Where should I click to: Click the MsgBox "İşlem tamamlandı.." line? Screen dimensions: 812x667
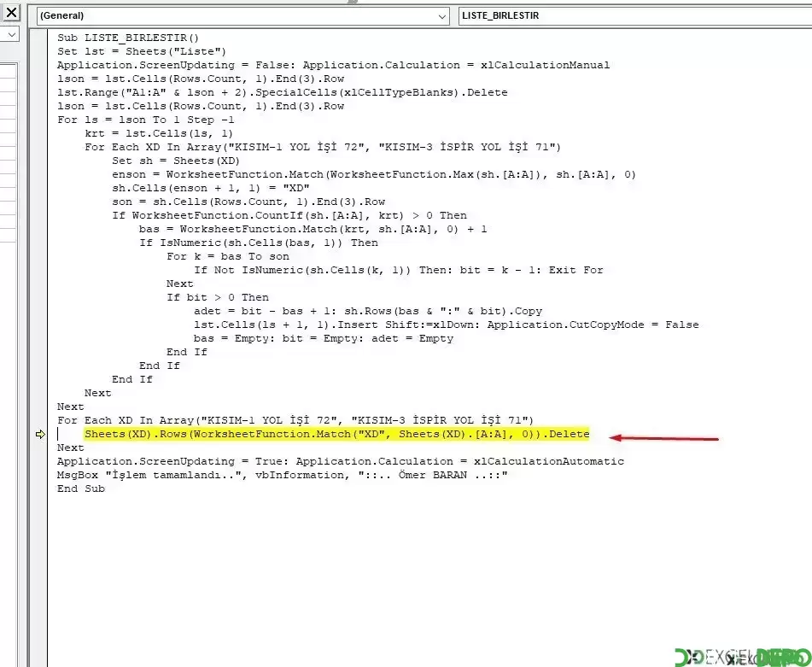coord(283,475)
